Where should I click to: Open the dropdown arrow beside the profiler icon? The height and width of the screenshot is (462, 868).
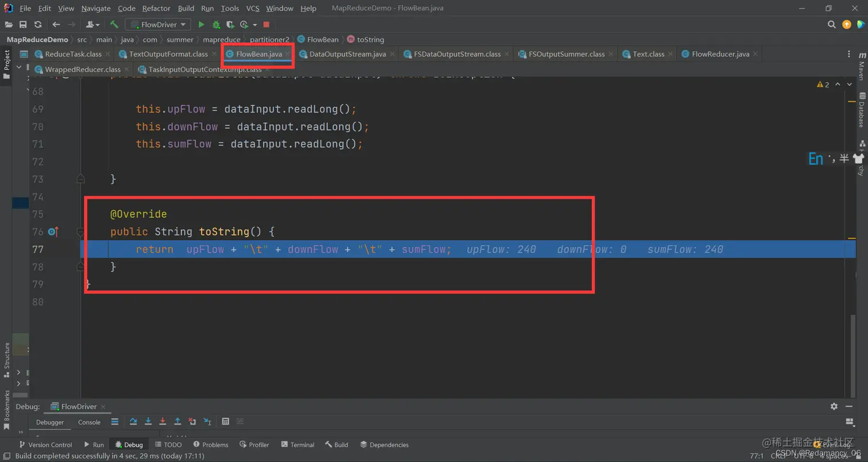pos(254,25)
